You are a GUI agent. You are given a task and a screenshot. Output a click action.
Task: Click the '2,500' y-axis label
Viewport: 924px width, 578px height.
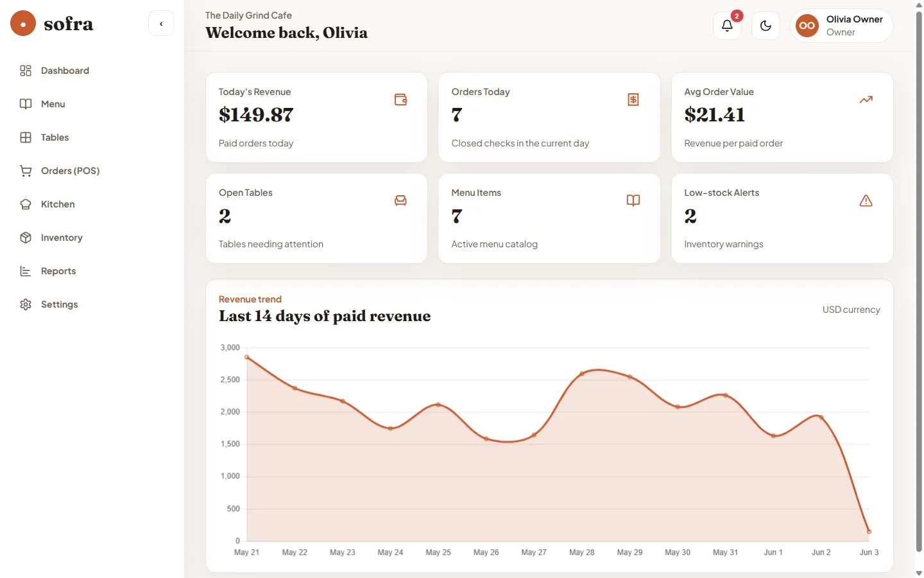(x=230, y=380)
